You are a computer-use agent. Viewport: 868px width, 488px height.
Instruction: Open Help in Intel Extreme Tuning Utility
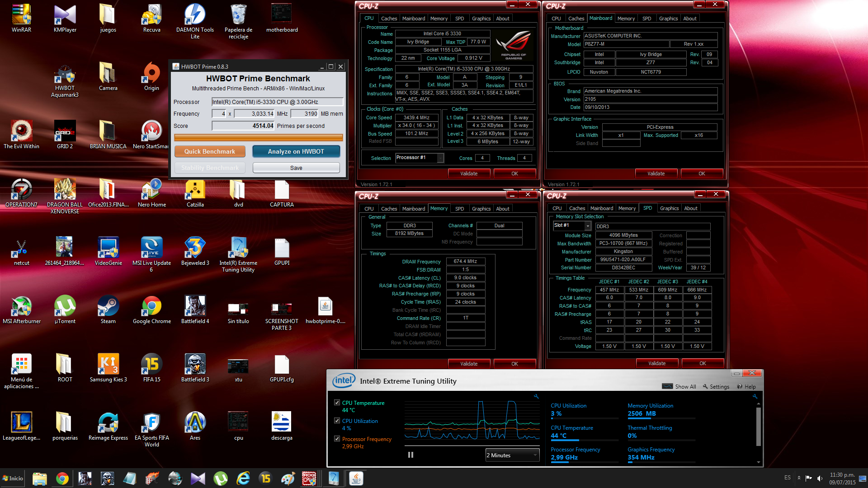746,387
